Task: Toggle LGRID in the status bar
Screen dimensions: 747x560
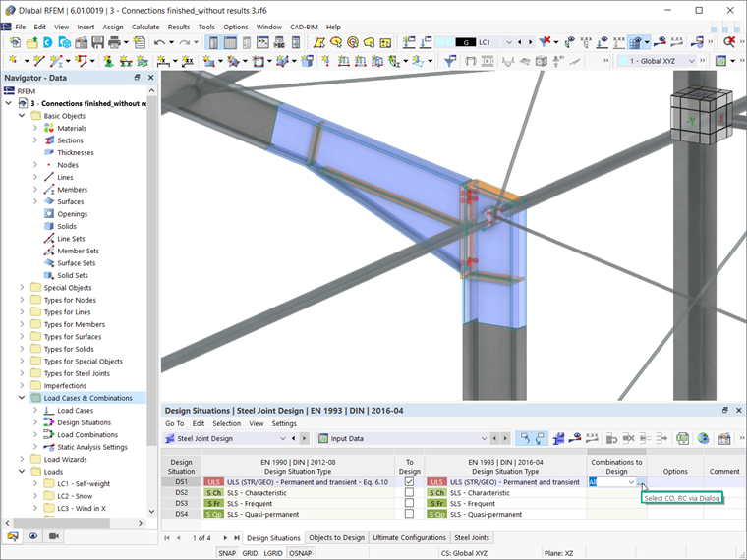Action: pos(273,553)
